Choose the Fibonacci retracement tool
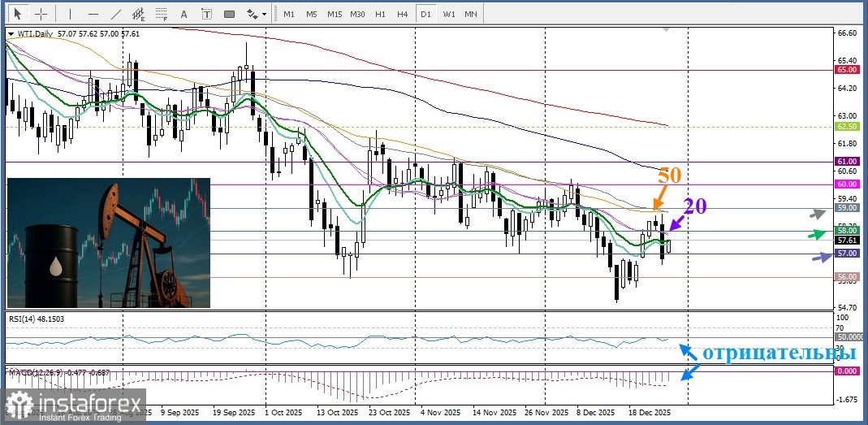868x425 pixels. (162, 14)
